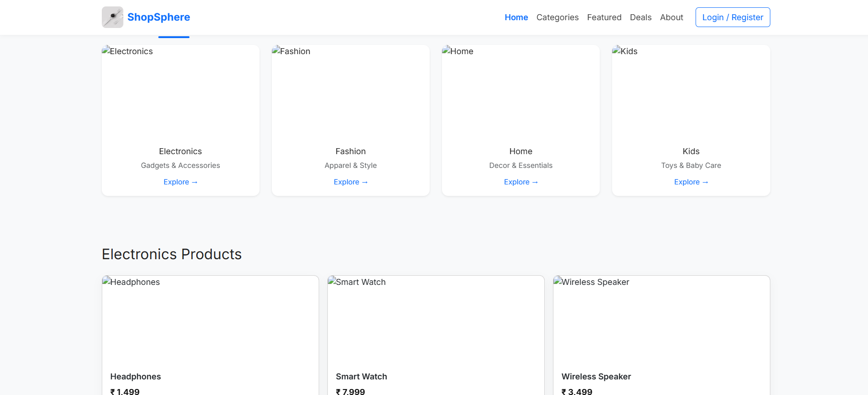Explore the Electronics category
This screenshot has height=395, width=868.
pos(180,182)
